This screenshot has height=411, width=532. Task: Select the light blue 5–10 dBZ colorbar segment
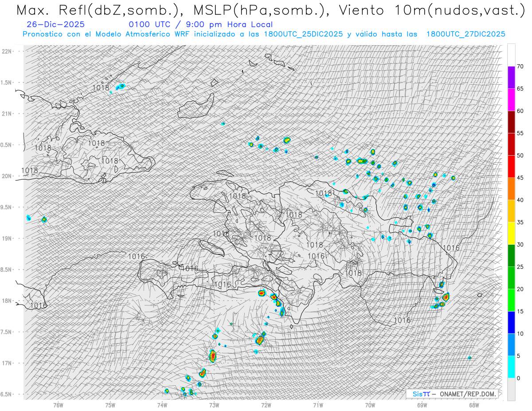tap(511, 344)
